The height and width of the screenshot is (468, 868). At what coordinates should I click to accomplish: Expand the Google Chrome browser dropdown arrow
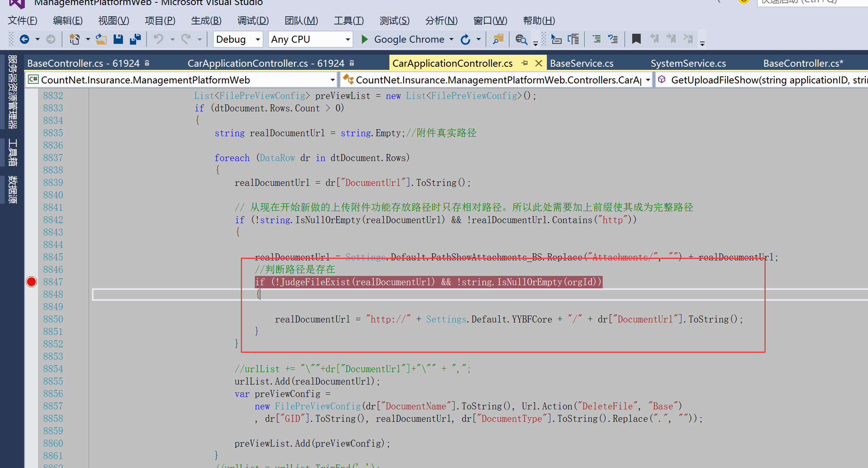coord(451,39)
